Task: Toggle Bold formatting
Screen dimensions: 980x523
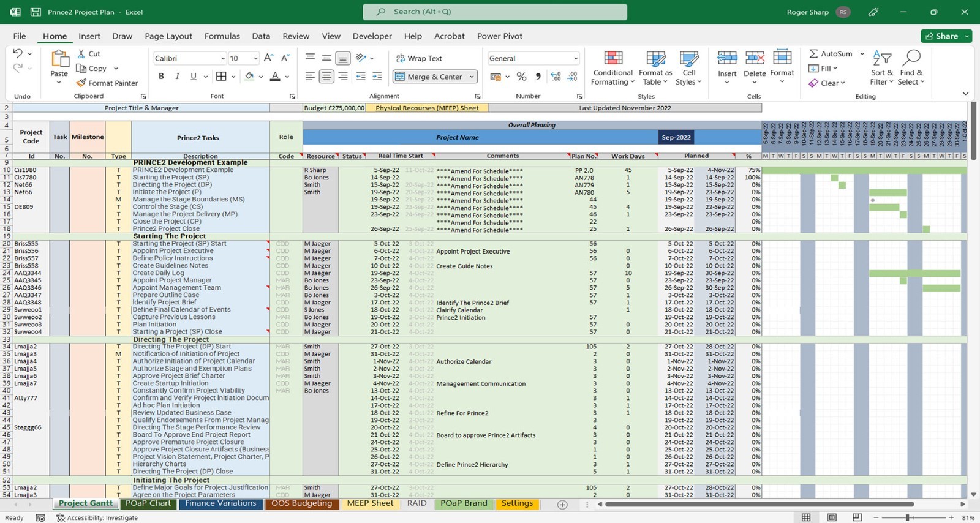Action: pos(161,77)
